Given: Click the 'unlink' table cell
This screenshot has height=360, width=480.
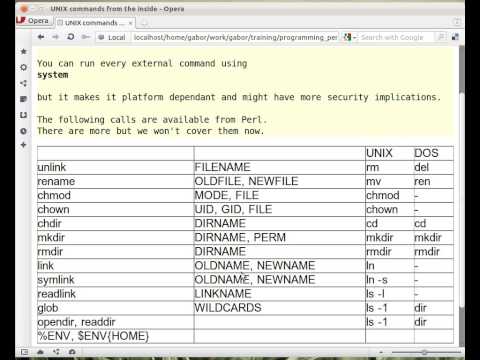Looking at the screenshot, I should point(115,167).
